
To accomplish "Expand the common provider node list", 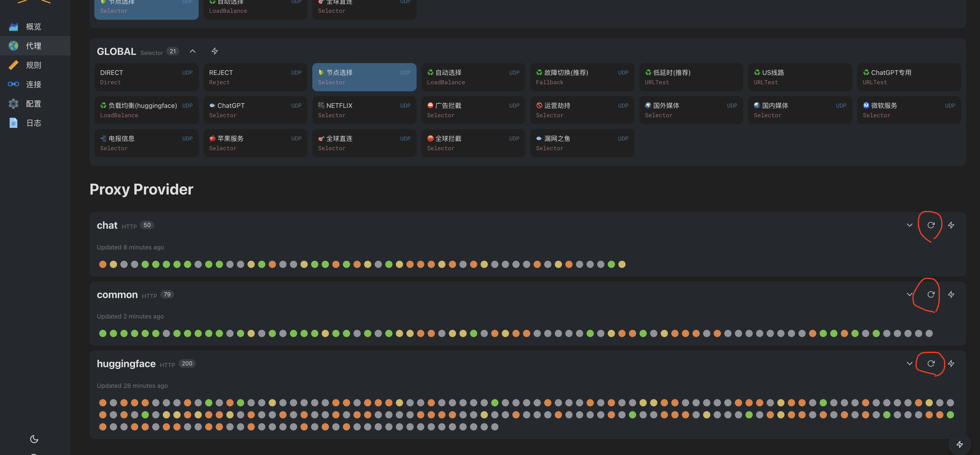I will [909, 294].
